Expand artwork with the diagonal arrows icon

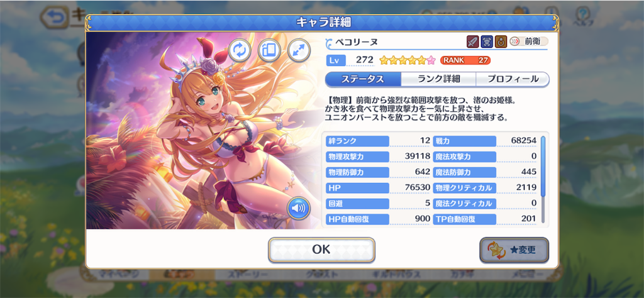pos(299,50)
